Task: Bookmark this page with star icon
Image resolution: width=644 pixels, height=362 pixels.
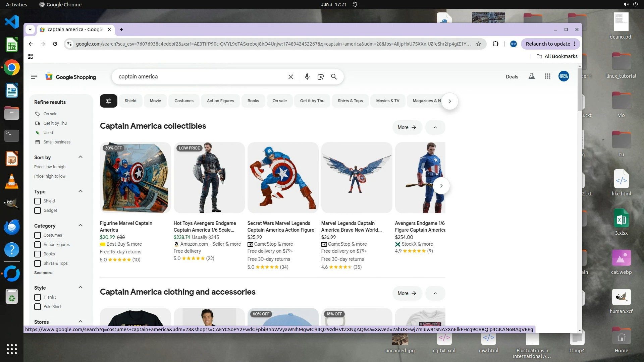Action: (479, 44)
